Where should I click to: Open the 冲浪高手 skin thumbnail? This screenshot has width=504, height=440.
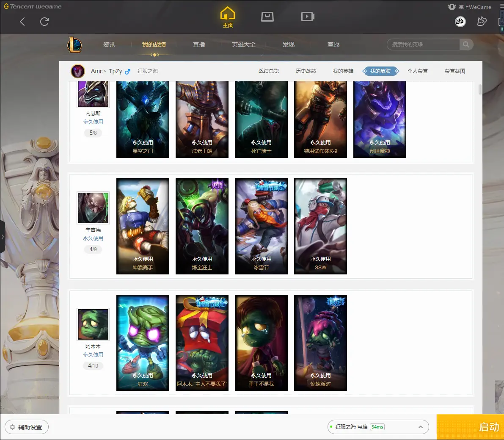coord(143,227)
